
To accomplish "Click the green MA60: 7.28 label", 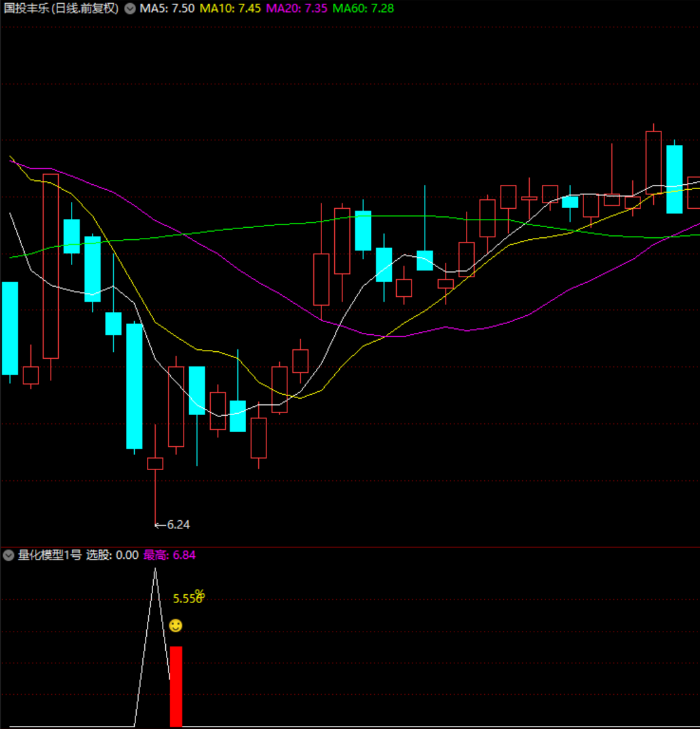I will click(x=363, y=9).
